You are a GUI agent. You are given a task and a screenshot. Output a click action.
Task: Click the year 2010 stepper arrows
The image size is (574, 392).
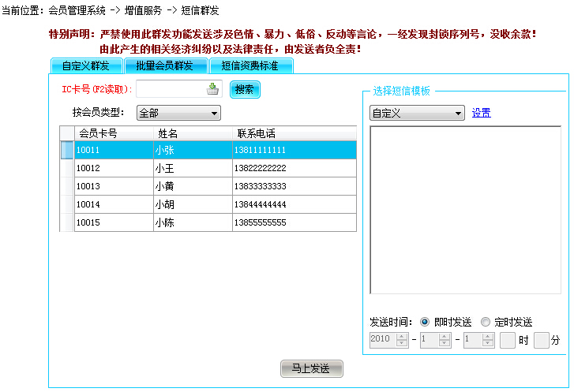coord(402,340)
